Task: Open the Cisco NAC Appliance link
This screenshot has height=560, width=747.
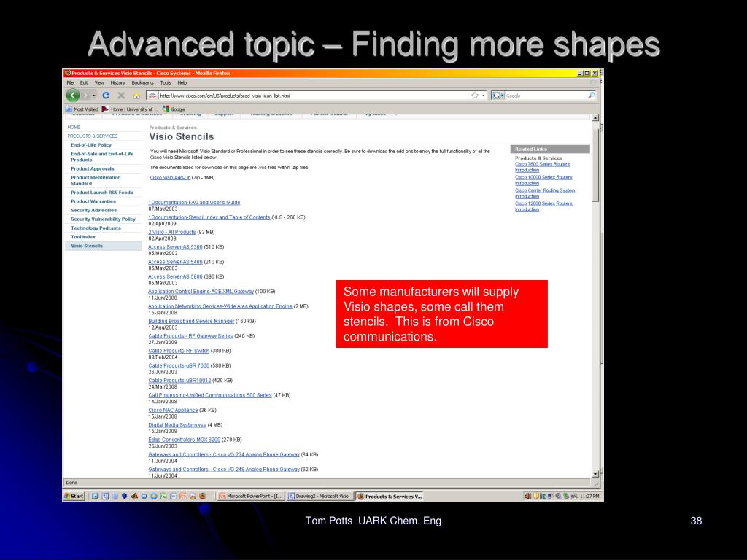Action: (173, 410)
